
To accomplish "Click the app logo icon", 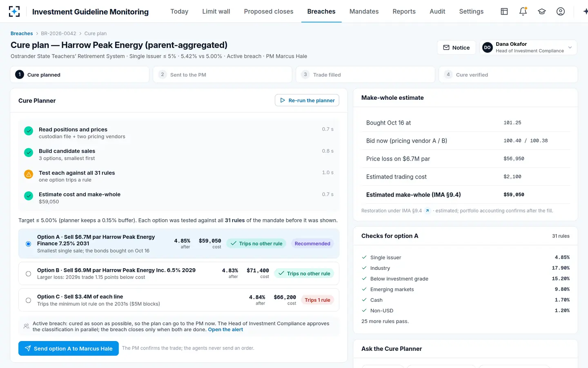I will [x=14, y=11].
